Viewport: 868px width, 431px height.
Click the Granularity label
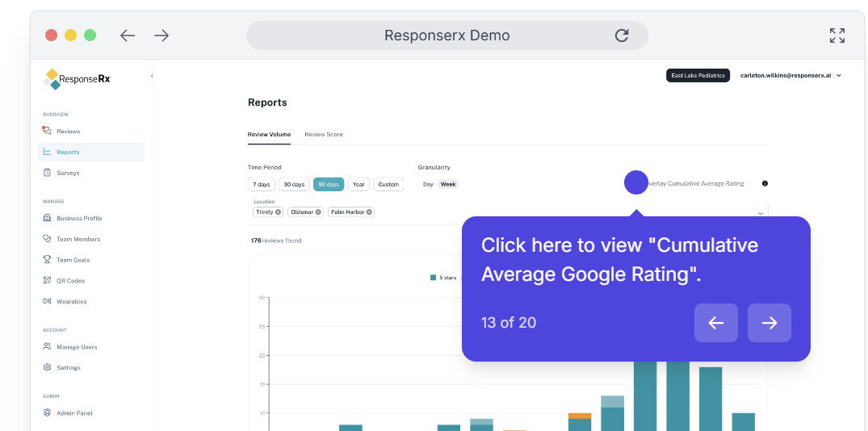tap(434, 167)
